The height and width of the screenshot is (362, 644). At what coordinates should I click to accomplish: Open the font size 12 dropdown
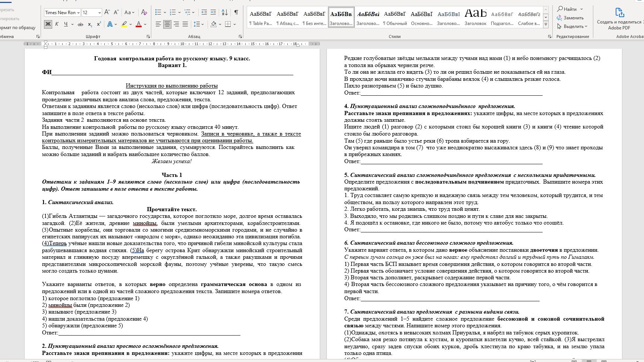(x=92, y=12)
